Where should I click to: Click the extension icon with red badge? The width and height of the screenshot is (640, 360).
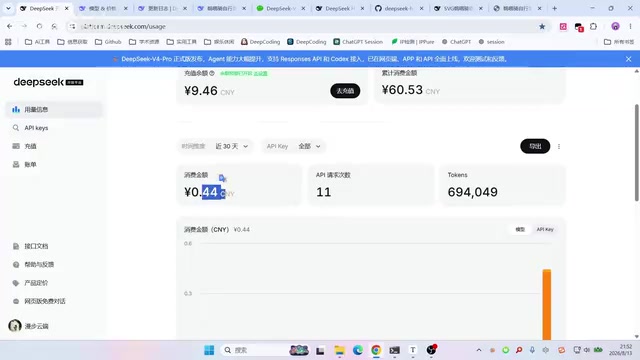pyautogui.click(x=579, y=27)
